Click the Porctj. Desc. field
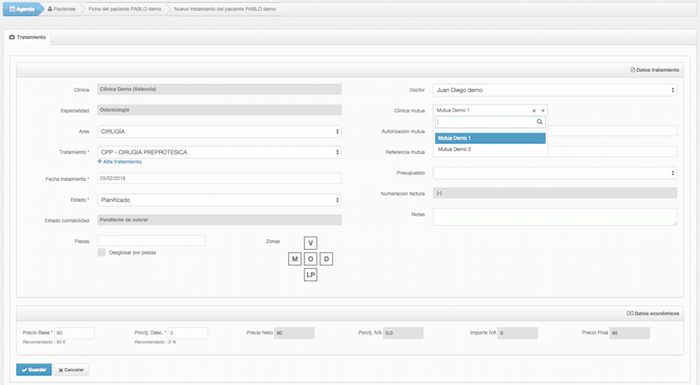 tap(188, 333)
